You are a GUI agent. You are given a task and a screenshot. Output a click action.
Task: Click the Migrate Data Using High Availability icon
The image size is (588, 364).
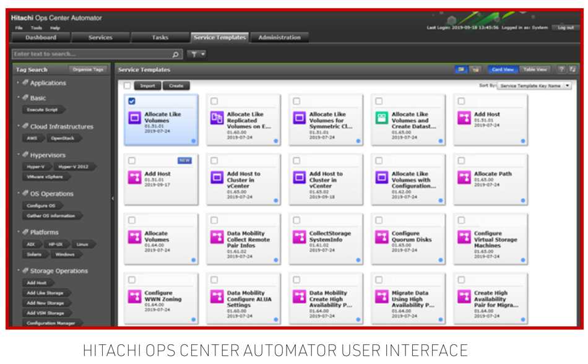pyautogui.click(x=382, y=297)
